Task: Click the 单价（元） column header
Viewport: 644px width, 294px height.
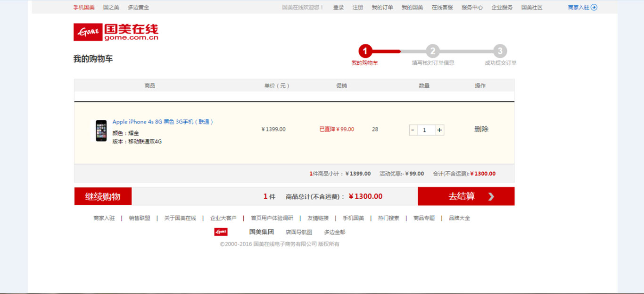Action: (277, 85)
